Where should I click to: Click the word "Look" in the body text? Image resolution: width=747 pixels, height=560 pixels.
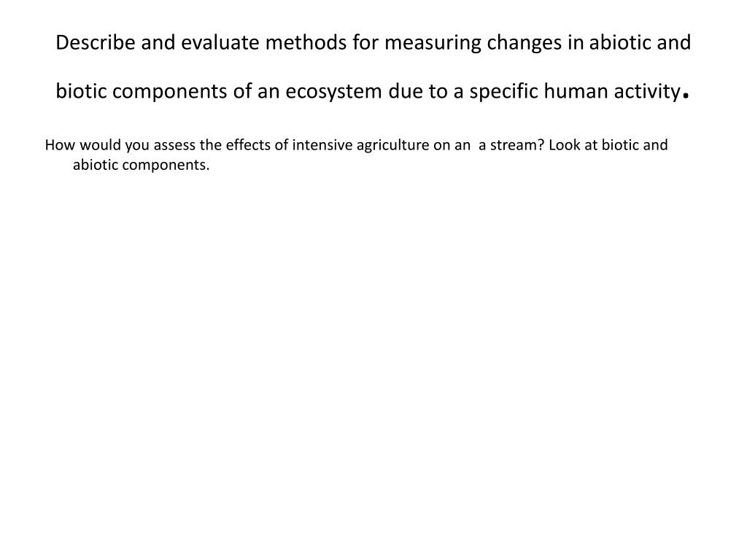click(x=564, y=145)
